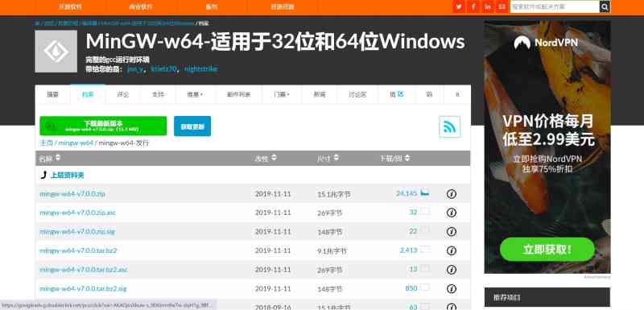Download mingw-w64-v7.0.0.zip file link
Screen dimensions: 644x310
pyautogui.click(x=72, y=194)
